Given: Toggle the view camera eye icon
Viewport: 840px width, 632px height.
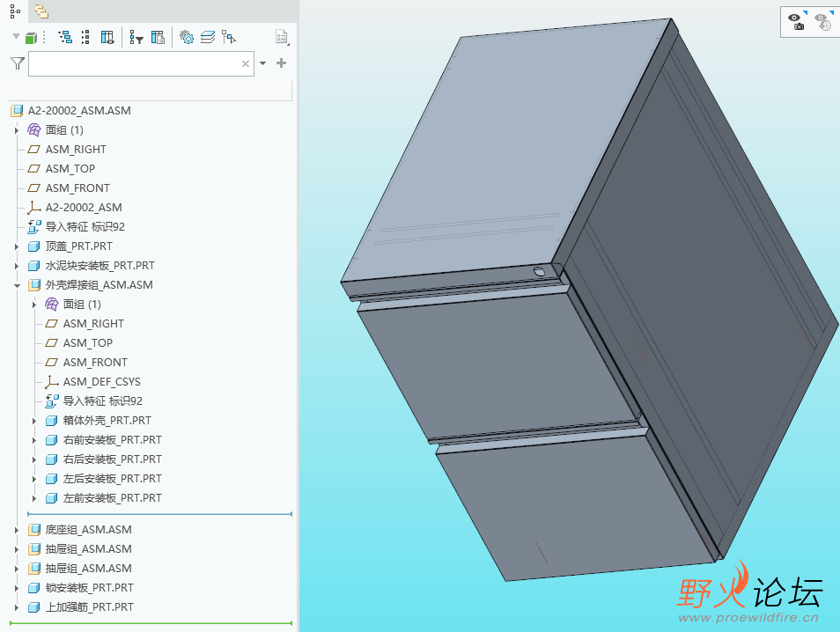Looking at the screenshot, I should 796,21.
